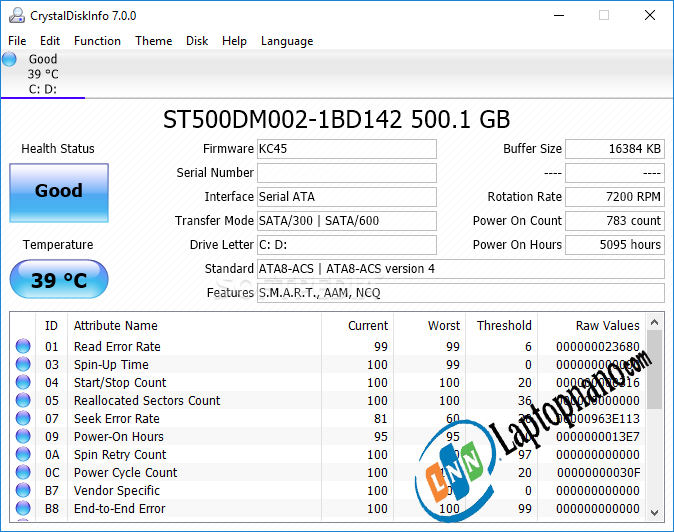Click status orb for Seek Error Rate
This screenshot has height=532, width=674.
[23, 419]
